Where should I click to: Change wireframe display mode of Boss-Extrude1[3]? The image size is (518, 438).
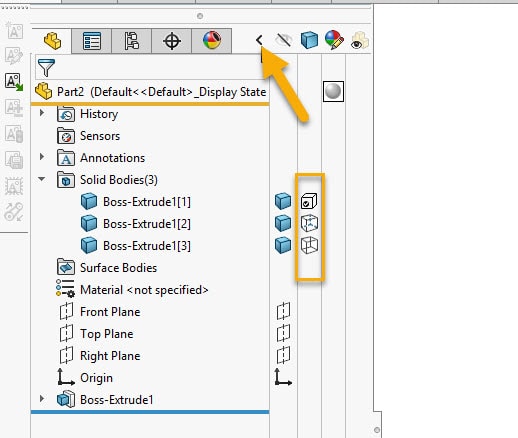point(309,245)
